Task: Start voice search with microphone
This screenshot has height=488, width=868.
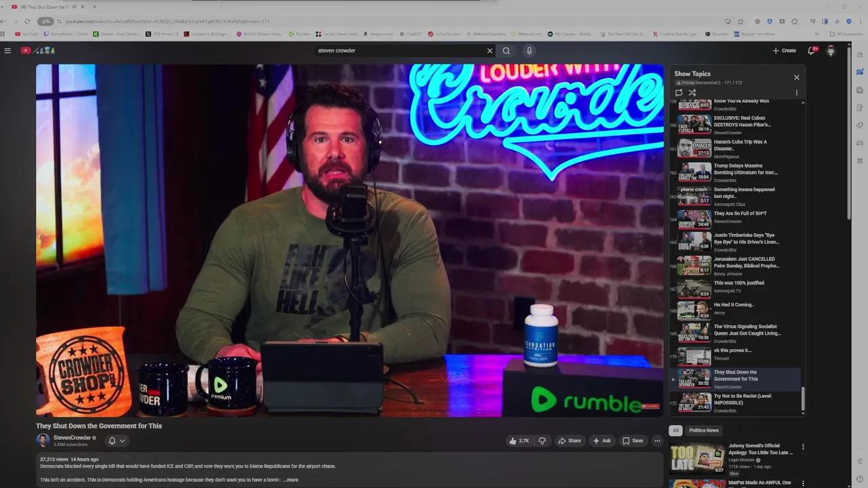Action: pos(529,51)
